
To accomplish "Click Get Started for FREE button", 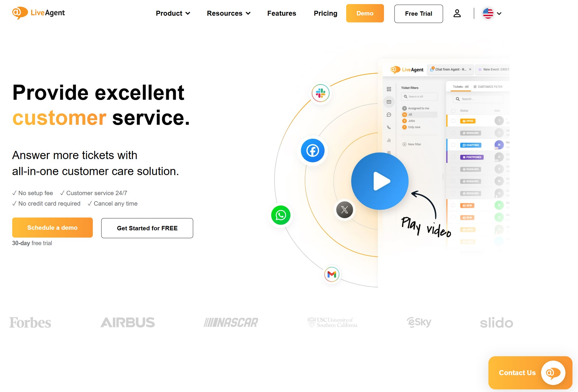I will point(147,228).
